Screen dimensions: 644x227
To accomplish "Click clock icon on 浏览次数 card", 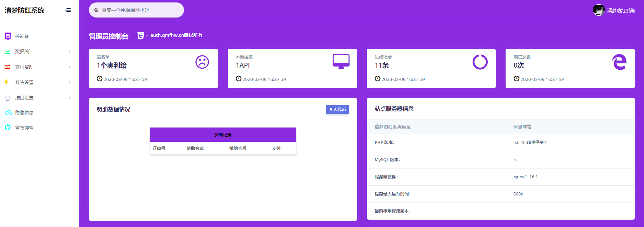I will (516, 78).
